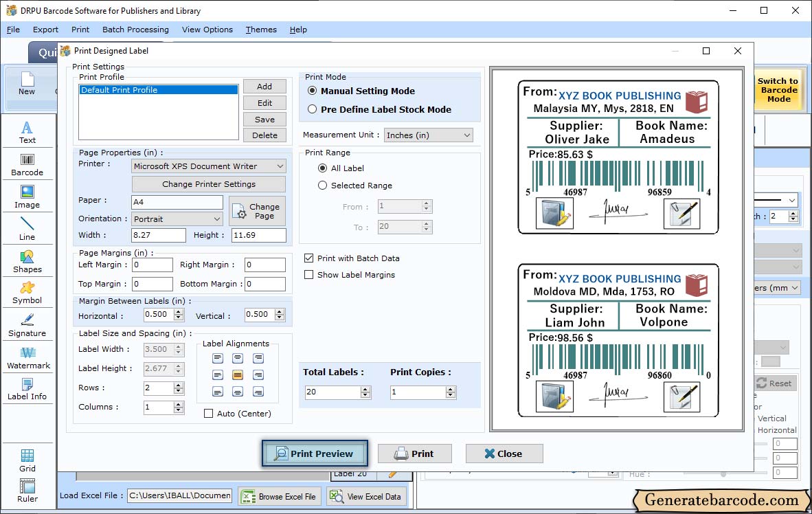Choose All Label print range
The image size is (812, 514).
pos(323,168)
